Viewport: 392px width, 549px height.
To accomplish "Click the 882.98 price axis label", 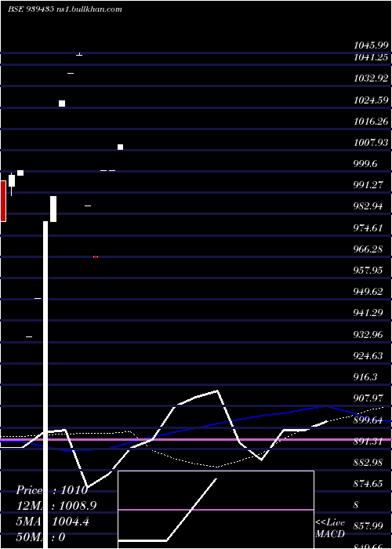I will point(368,463).
